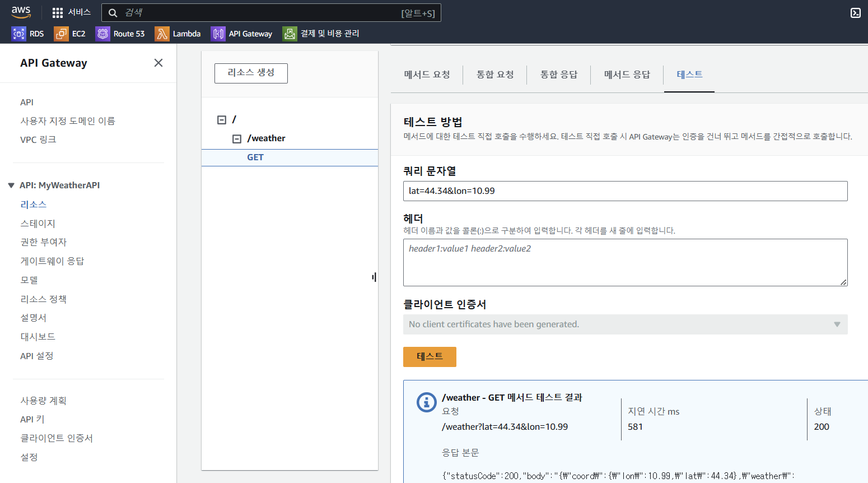Select the /weather resource label
Image resolution: width=868 pixels, height=483 pixels.
click(x=267, y=138)
